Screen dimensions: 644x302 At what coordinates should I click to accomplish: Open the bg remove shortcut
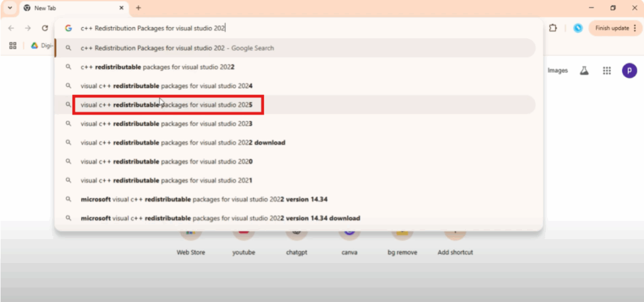(402, 242)
